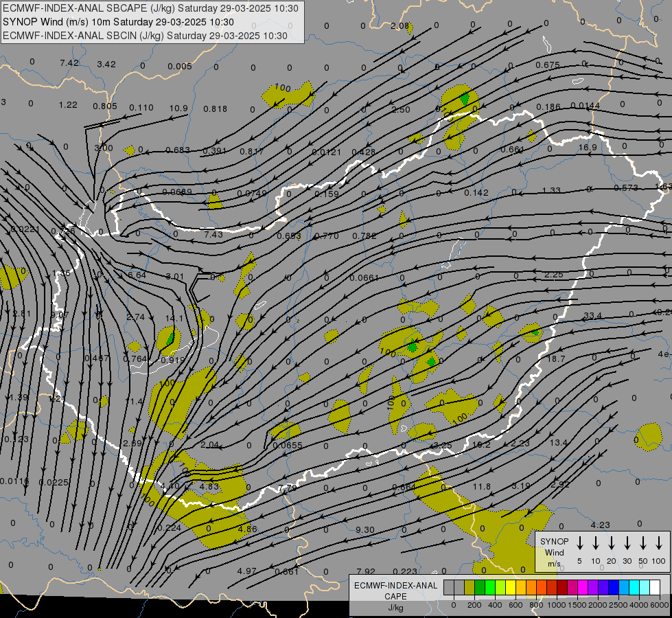The width and height of the screenshot is (672, 618).
Task: Click the wind arrow above the 50 label
Action: pos(643,542)
